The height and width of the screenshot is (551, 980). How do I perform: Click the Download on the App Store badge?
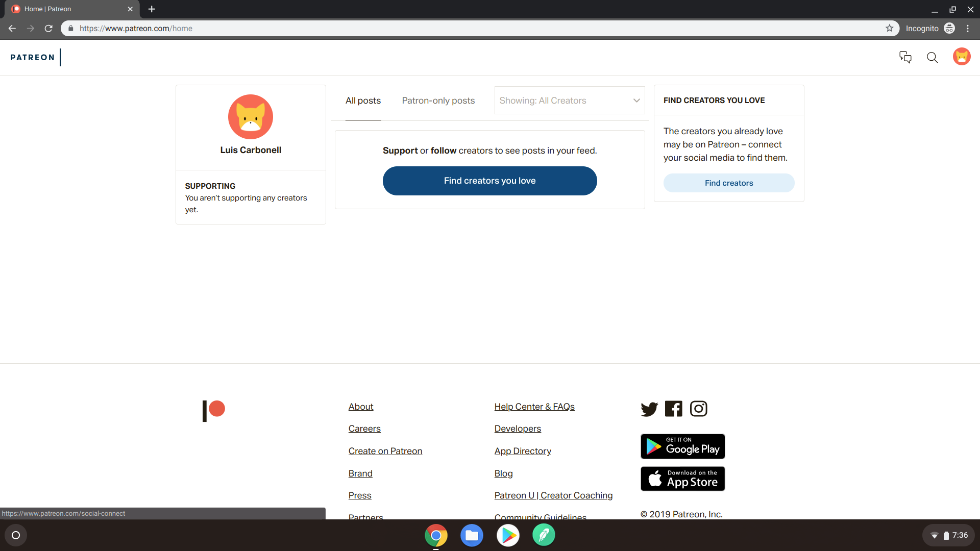pos(682,479)
